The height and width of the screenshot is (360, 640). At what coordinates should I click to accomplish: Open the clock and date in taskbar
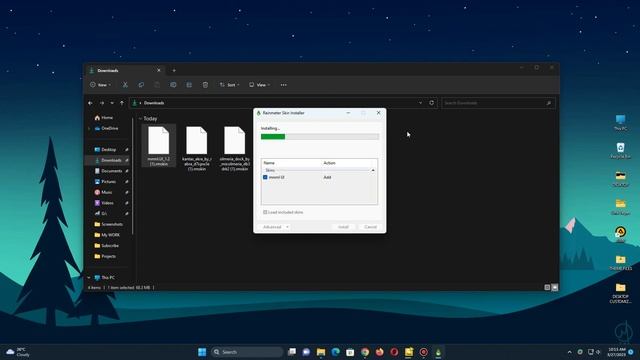pos(617,352)
